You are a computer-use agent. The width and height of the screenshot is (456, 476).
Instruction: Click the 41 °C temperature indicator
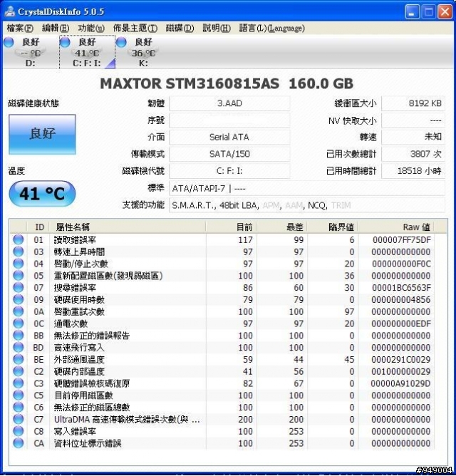42,193
